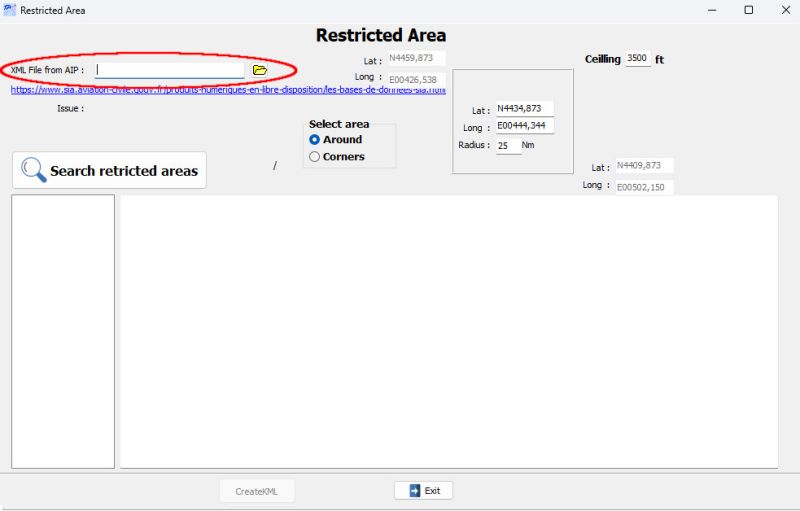Screen dimensions: 800x511
Task: Close the Restricted Area window
Action: [786, 10]
